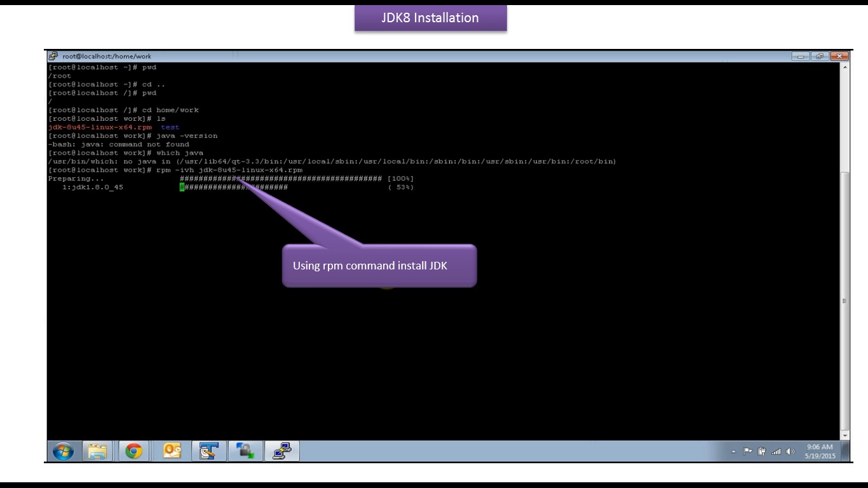Restore down the PuTTY window
The height and width of the screenshot is (488, 868).
820,56
